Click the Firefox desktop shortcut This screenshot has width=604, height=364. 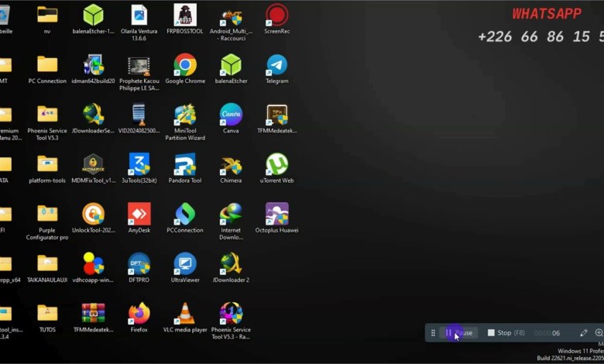click(139, 314)
